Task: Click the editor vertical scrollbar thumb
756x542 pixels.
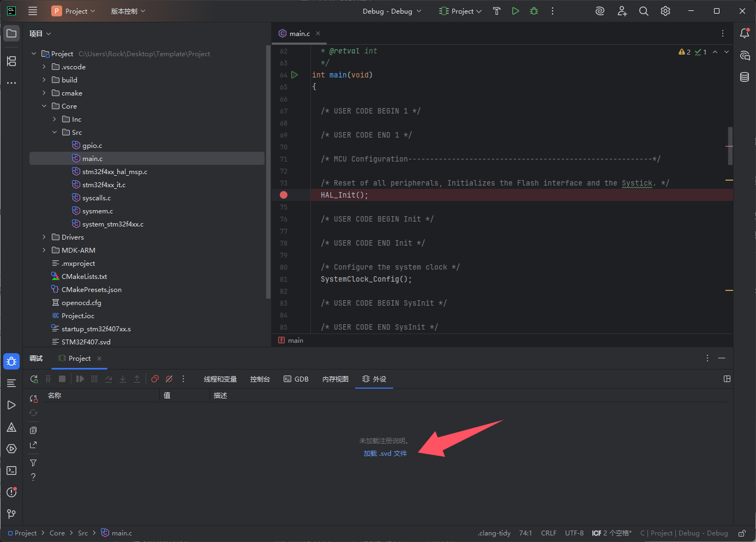Action: click(730, 146)
